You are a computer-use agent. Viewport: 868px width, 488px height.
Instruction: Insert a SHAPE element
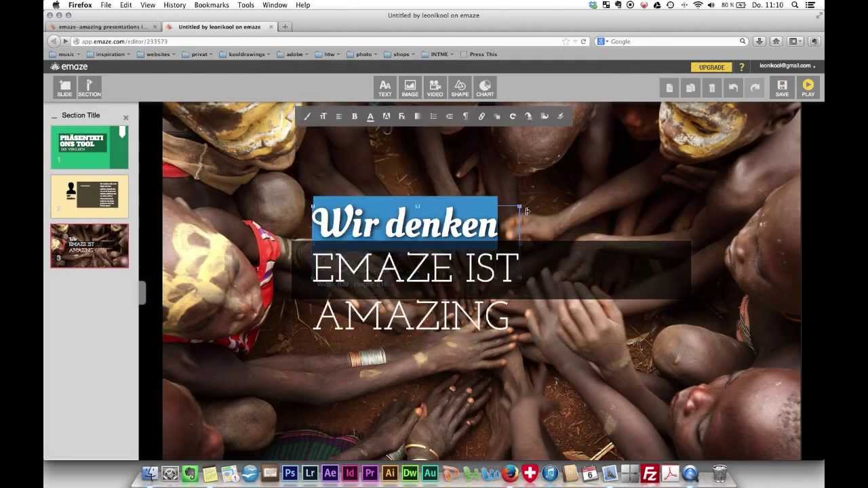point(460,87)
